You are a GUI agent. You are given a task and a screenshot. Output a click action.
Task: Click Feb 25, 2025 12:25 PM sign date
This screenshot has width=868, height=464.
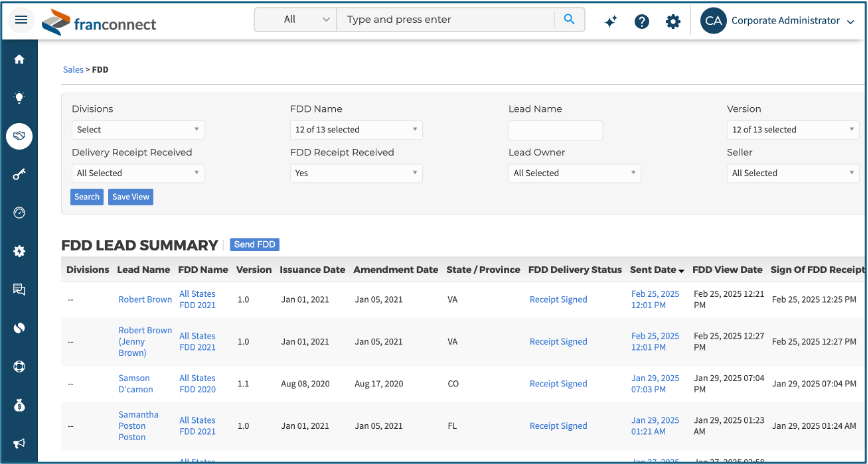[x=814, y=300]
